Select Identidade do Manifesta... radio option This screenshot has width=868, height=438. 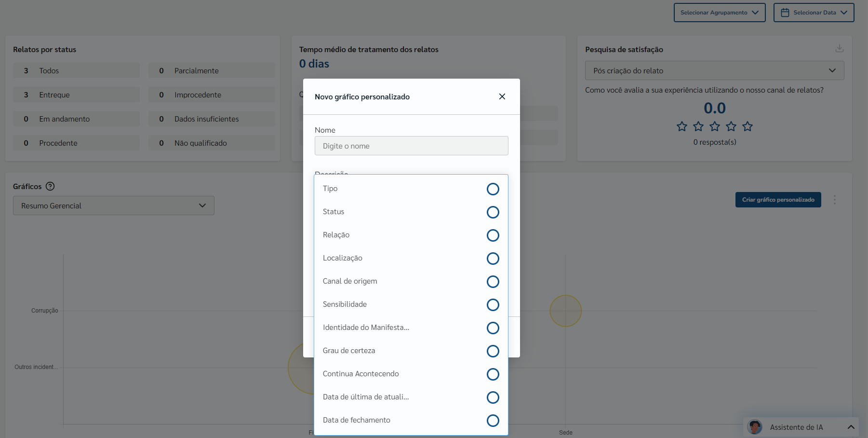click(x=493, y=328)
